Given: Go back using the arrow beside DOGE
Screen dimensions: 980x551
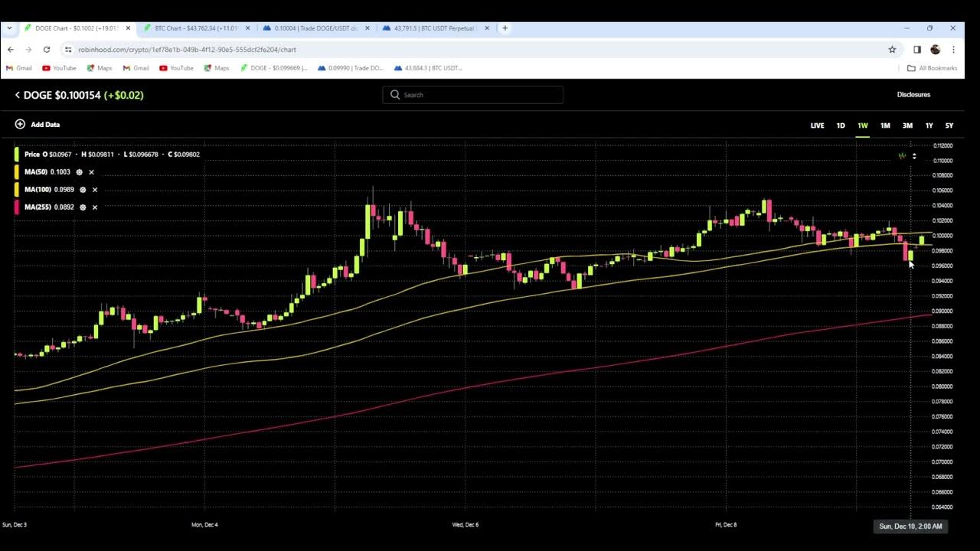Looking at the screenshot, I should (17, 95).
